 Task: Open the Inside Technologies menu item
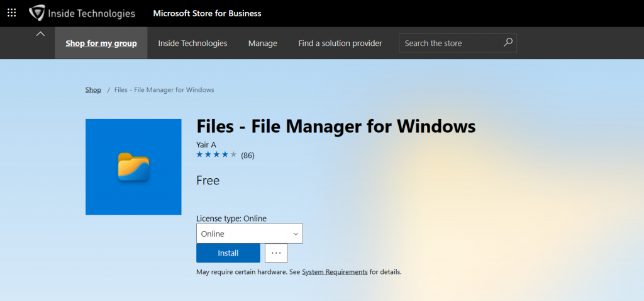click(192, 43)
